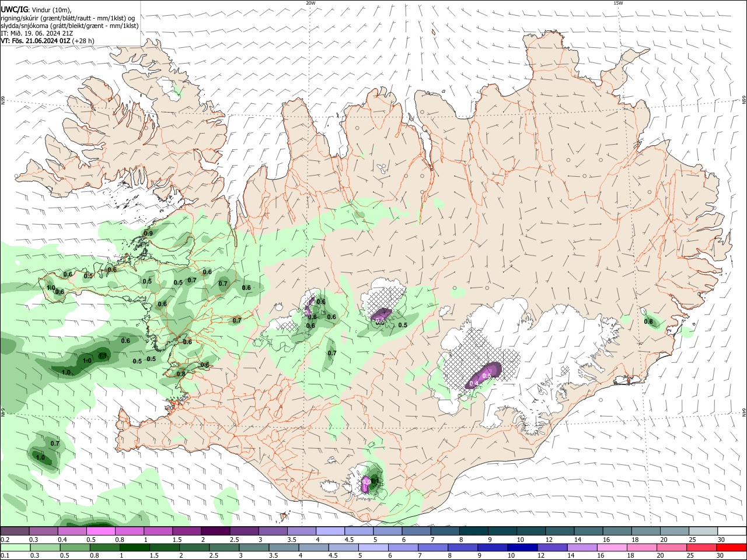Click the palest green rain swatch labeled 0.1
Viewport: 747px width, 560px height.
tap(16, 548)
